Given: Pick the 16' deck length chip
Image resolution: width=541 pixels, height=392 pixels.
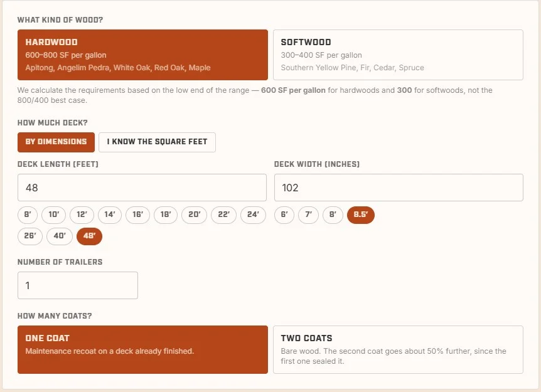Looking at the screenshot, I should coord(137,215).
